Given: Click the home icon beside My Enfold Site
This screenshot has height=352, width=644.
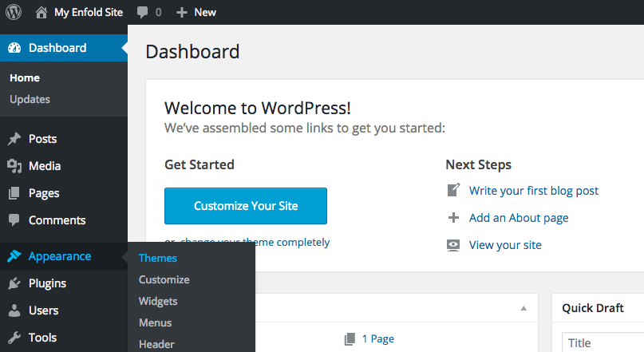Looking at the screenshot, I should pyautogui.click(x=41, y=12).
